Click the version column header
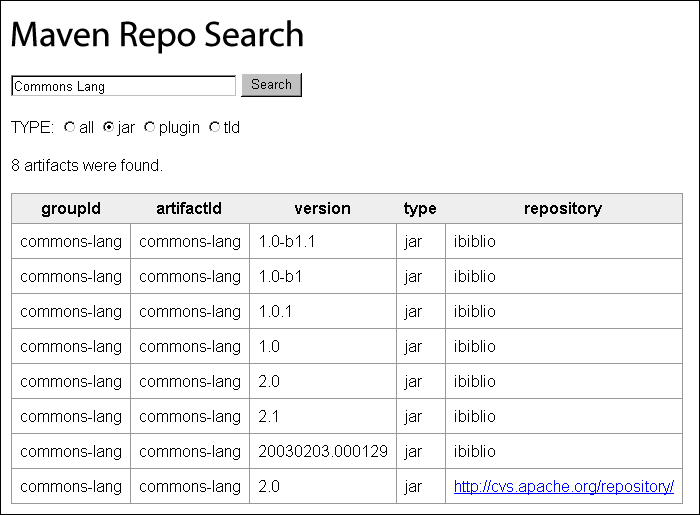Screen dimensions: 700x515 pos(322,208)
